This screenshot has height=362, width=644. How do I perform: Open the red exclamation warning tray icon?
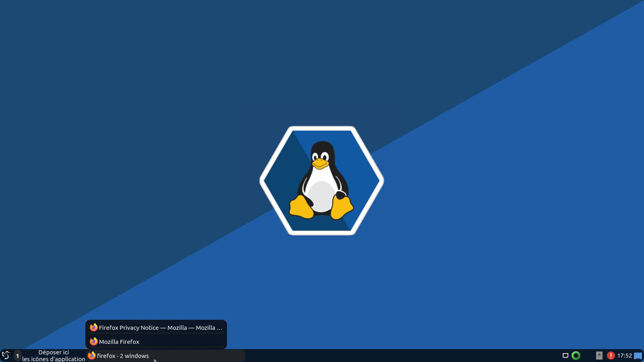click(611, 356)
